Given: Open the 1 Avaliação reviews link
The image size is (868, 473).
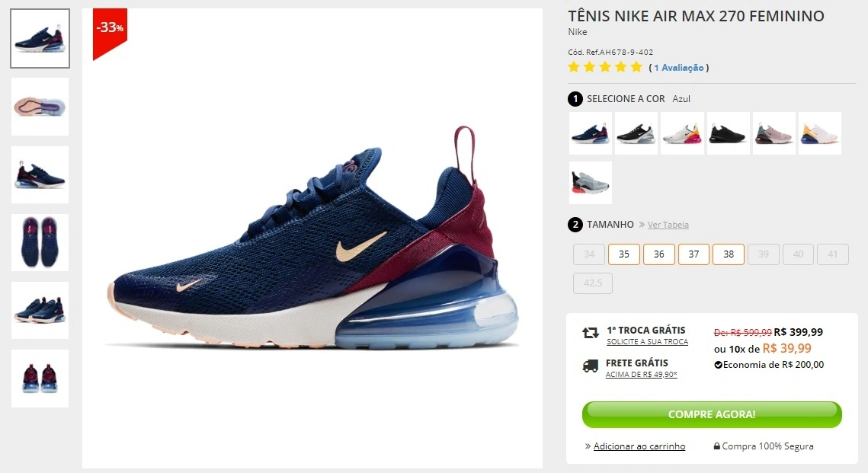Looking at the screenshot, I should [679, 68].
